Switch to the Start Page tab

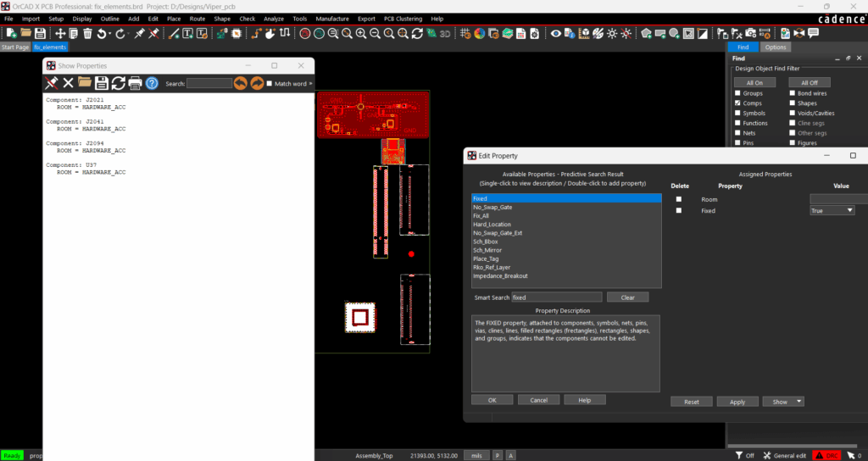[x=15, y=47]
